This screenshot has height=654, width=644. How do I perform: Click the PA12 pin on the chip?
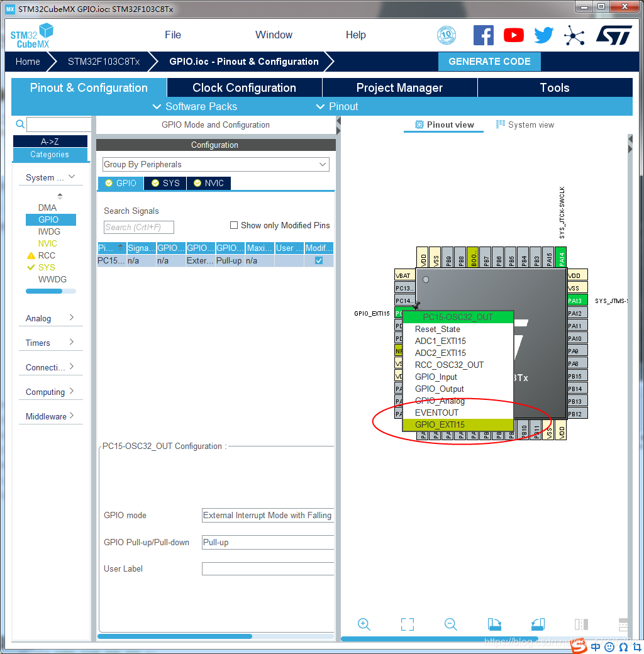click(577, 313)
